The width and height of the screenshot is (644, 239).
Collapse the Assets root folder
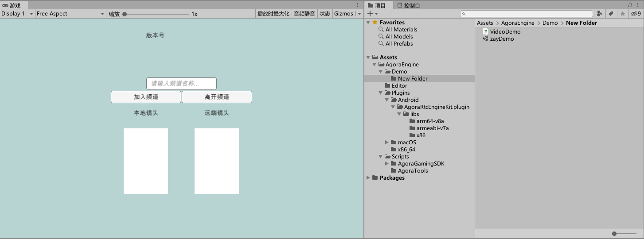tap(368, 57)
